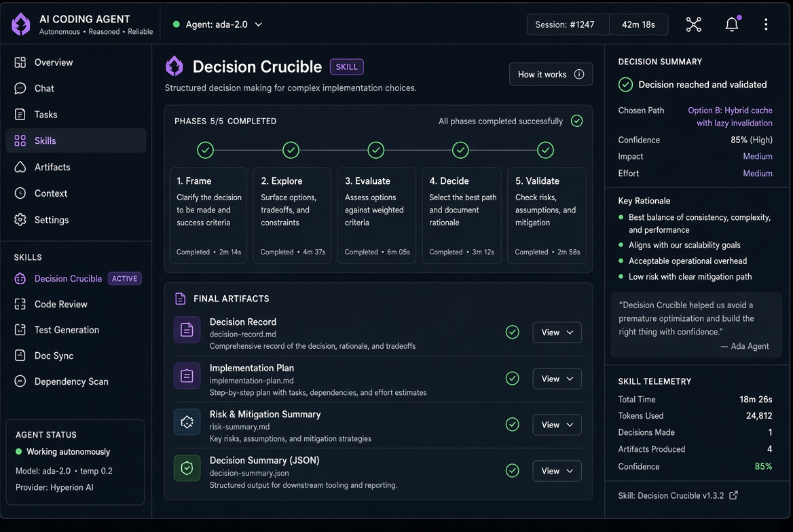Screen dimensions: 793x532
Task: Open the Agent ada-2.0 dropdown
Action: point(218,24)
